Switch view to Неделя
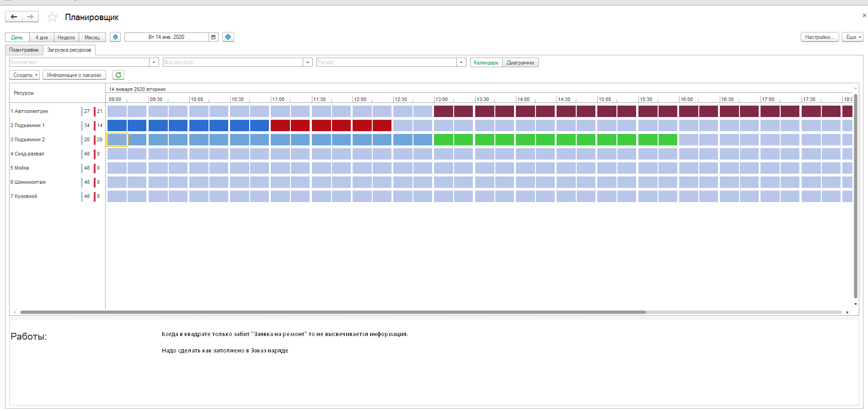The height and width of the screenshot is (411, 868). click(x=66, y=37)
